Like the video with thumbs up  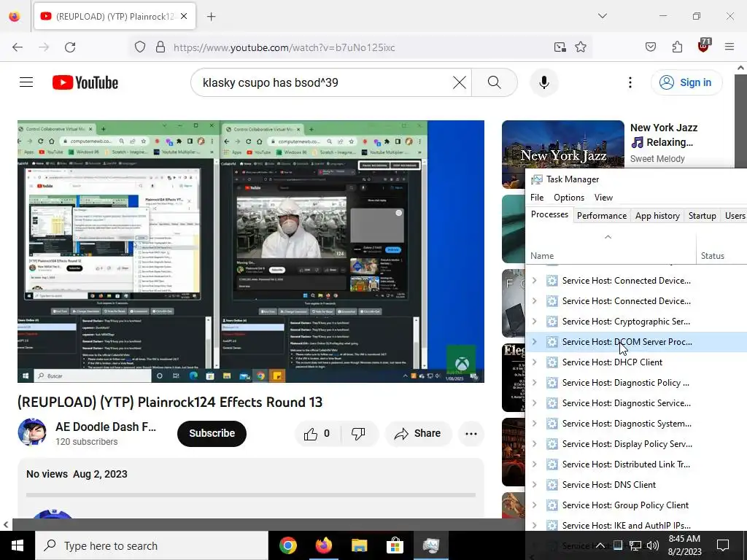click(x=317, y=433)
